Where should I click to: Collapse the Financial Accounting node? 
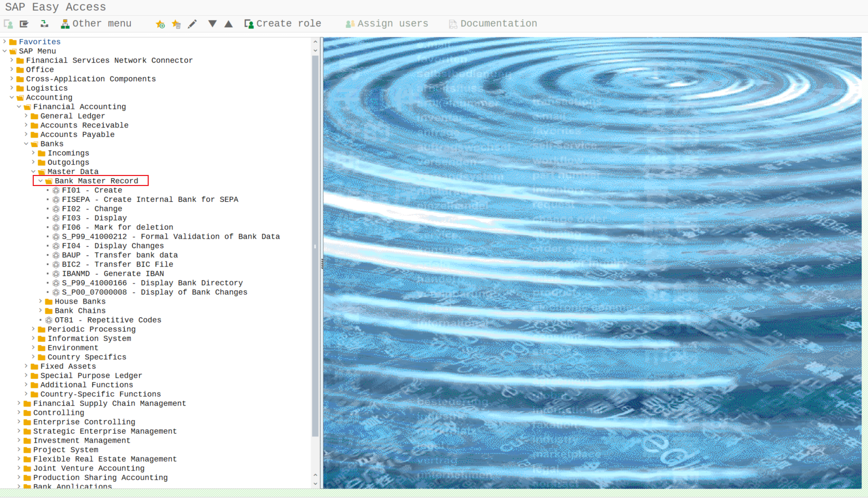pos(19,107)
